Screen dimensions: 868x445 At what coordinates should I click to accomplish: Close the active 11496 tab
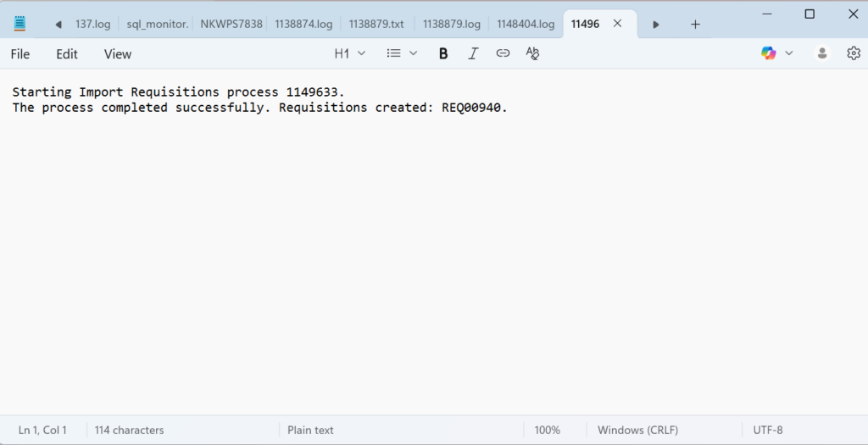pyautogui.click(x=617, y=24)
